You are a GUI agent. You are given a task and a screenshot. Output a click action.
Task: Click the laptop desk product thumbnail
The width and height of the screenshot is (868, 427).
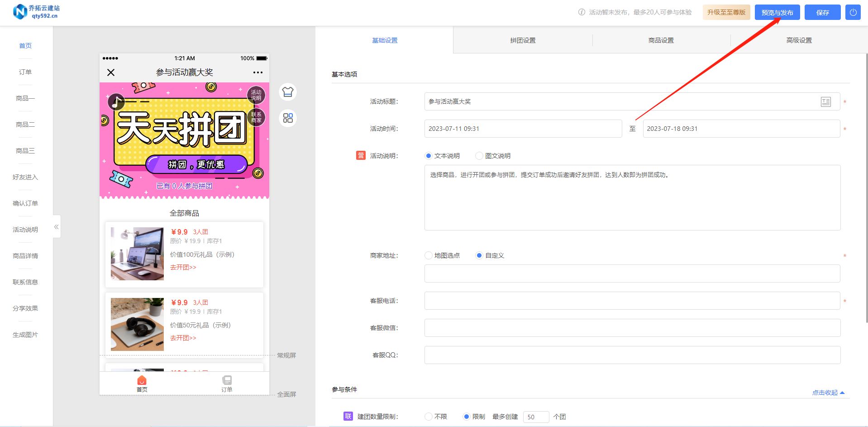(137, 254)
